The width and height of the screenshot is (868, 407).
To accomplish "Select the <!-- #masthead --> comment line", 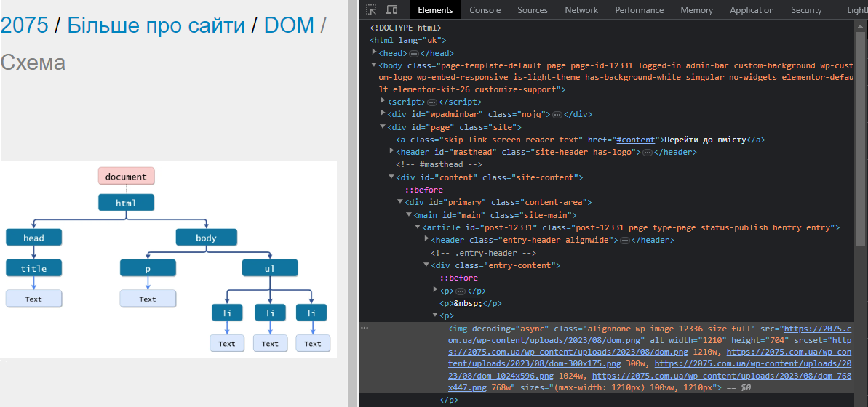I will (x=439, y=165).
